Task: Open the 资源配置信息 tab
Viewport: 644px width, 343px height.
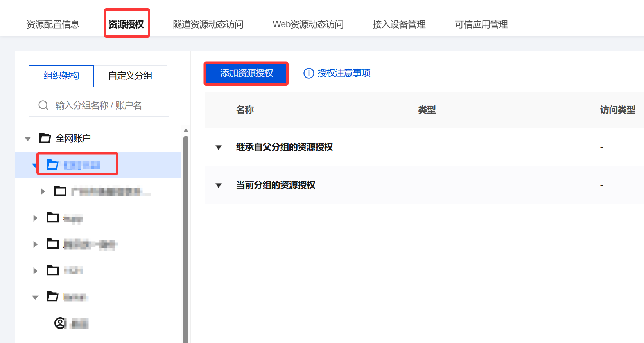Action: pyautogui.click(x=53, y=24)
